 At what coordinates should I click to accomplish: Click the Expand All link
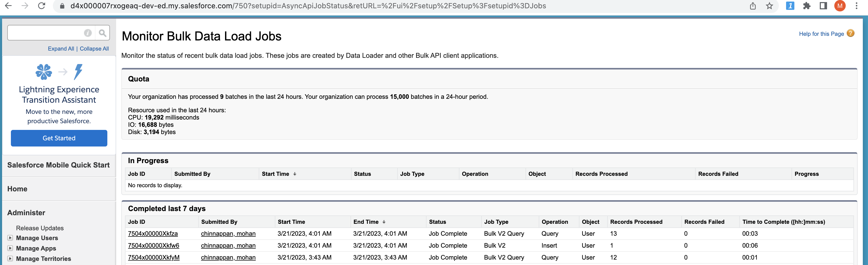coord(61,48)
